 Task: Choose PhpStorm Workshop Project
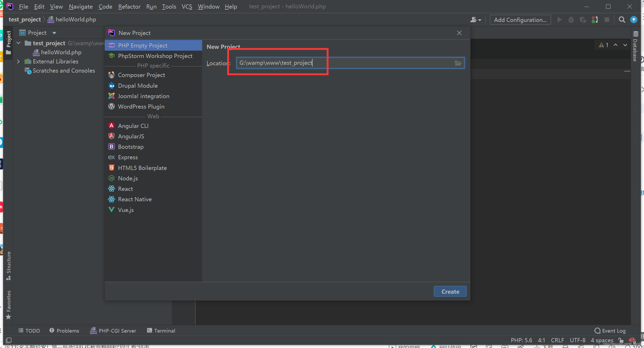[x=153, y=56]
